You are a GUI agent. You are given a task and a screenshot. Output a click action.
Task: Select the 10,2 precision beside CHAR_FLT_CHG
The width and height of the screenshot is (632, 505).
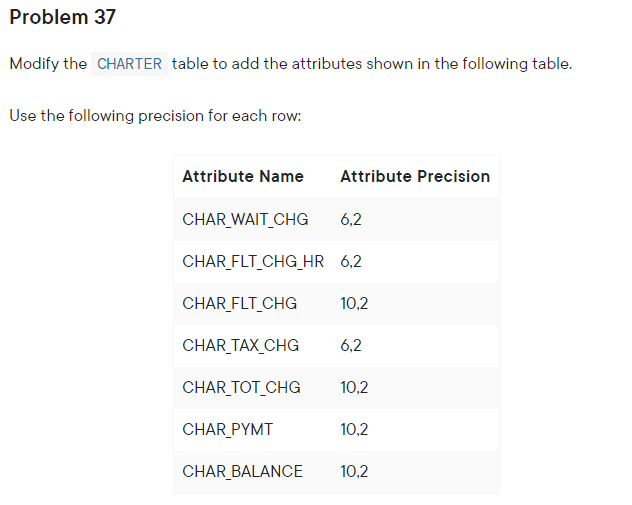click(x=354, y=304)
